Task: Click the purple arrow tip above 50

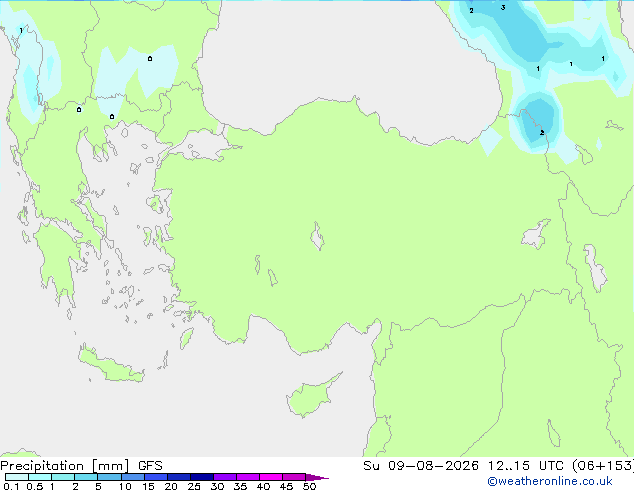Action: point(317,477)
